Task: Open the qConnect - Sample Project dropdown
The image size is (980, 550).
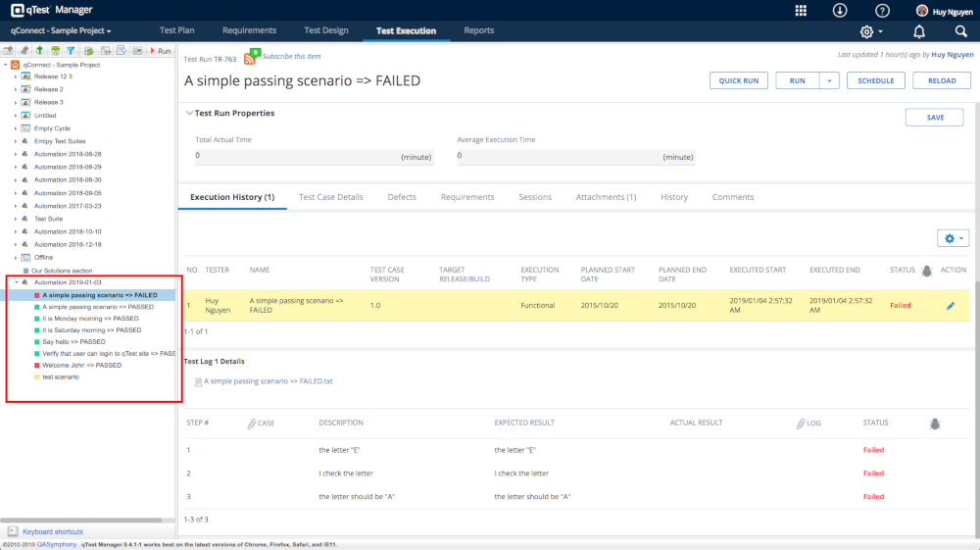Action: tap(59, 31)
